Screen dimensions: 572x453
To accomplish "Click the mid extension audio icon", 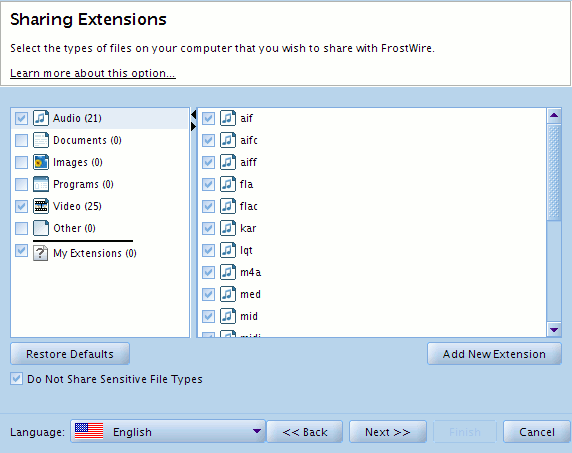I will coord(228,316).
